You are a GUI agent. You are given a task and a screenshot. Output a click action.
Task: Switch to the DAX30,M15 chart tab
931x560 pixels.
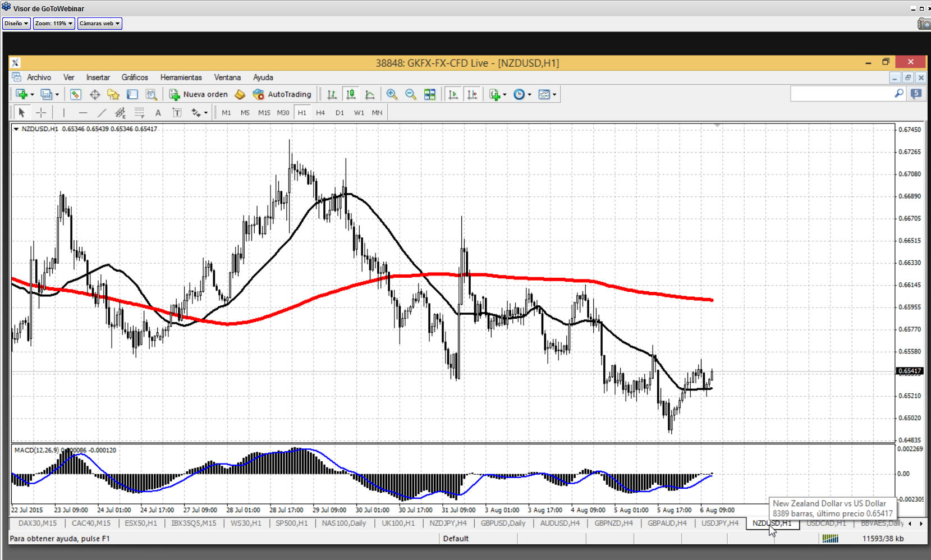tap(38, 523)
